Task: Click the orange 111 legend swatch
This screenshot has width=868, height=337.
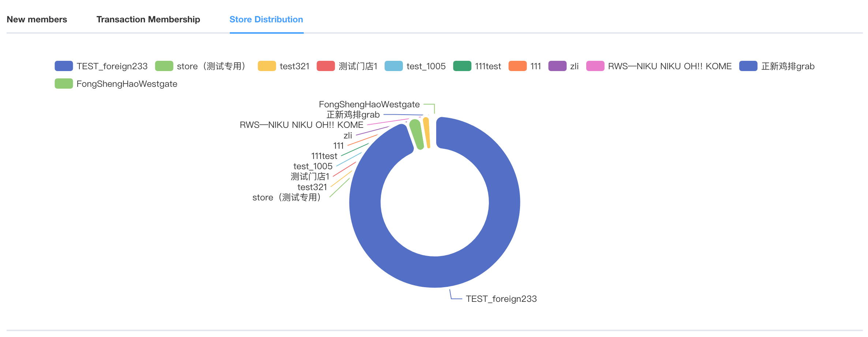Action: 517,66
